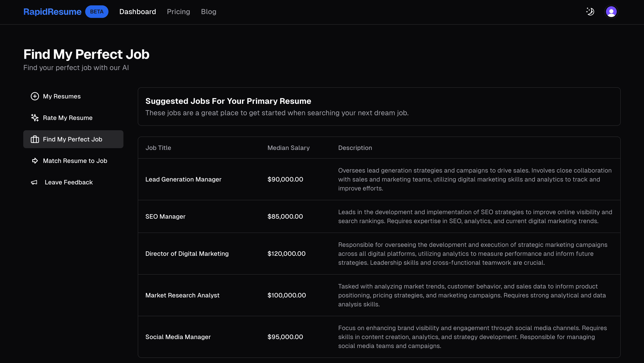Click the Median Salary column header
Image resolution: width=644 pixels, height=363 pixels.
[288, 148]
